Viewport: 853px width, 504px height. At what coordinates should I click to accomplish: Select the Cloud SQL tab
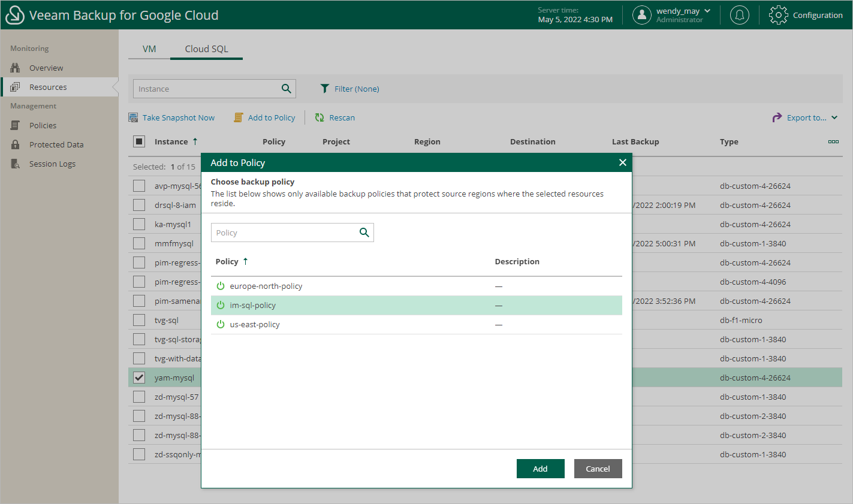click(x=206, y=49)
